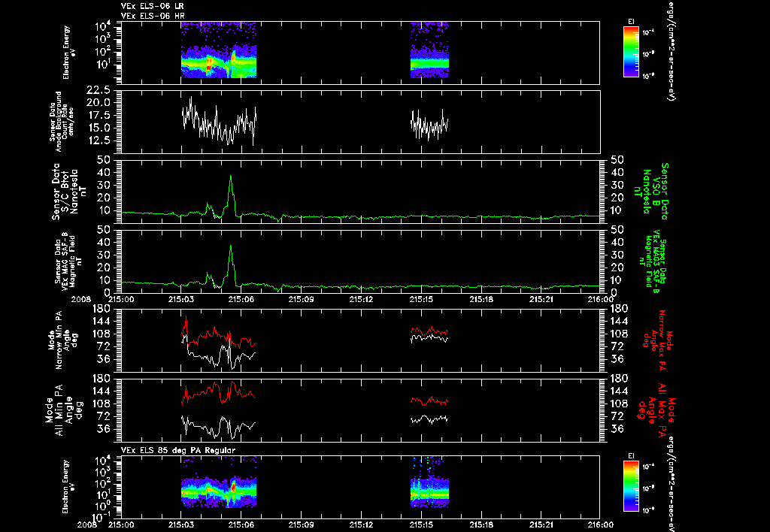Click 215:21 on the middle time axis

[541, 299]
